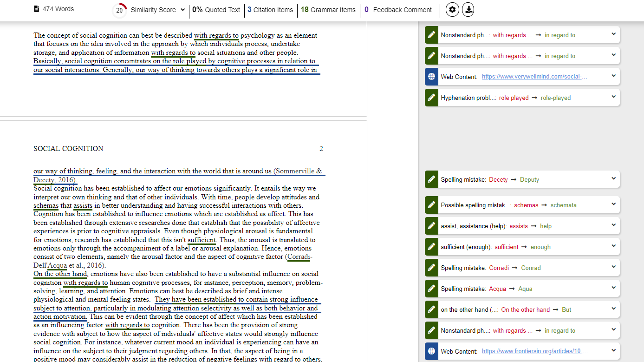Viewport: 644px width, 362px height.
Task: Click pencil icon for first 'with regards' item
Action: [x=431, y=35]
